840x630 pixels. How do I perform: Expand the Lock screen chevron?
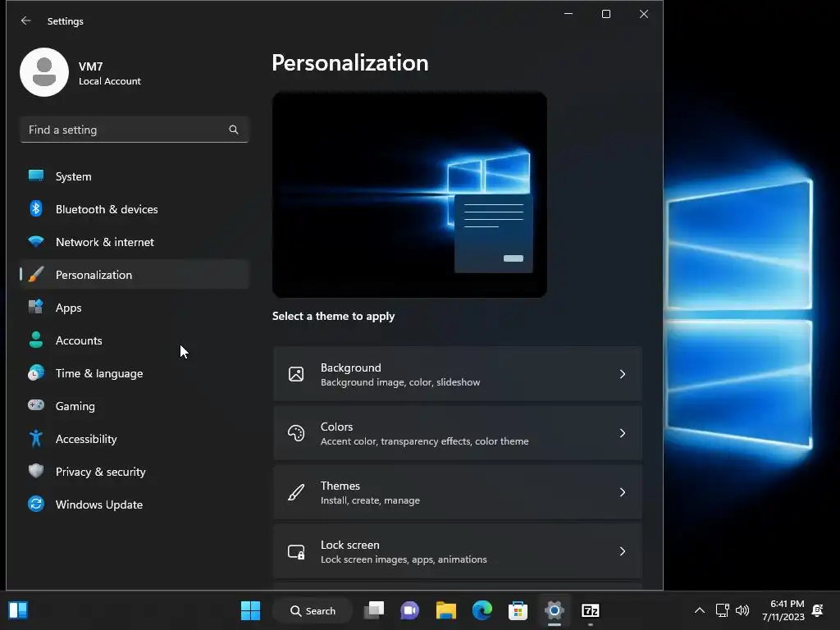(623, 551)
